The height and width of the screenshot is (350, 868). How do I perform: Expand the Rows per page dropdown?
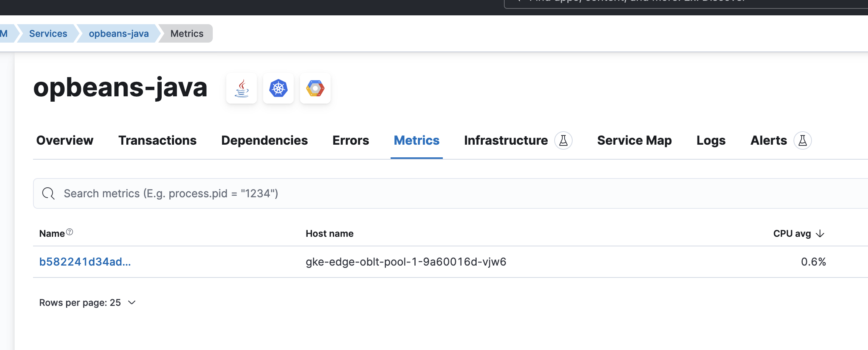click(x=88, y=303)
